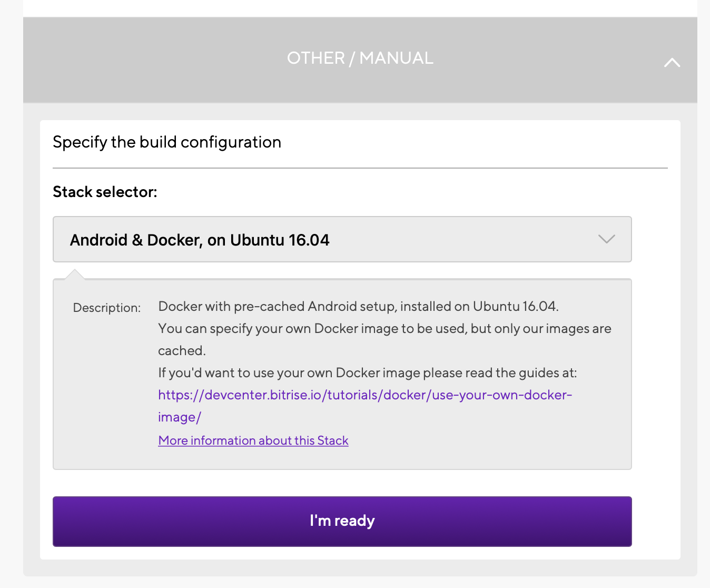Click the OTHER / MANUAL header title

point(360,58)
